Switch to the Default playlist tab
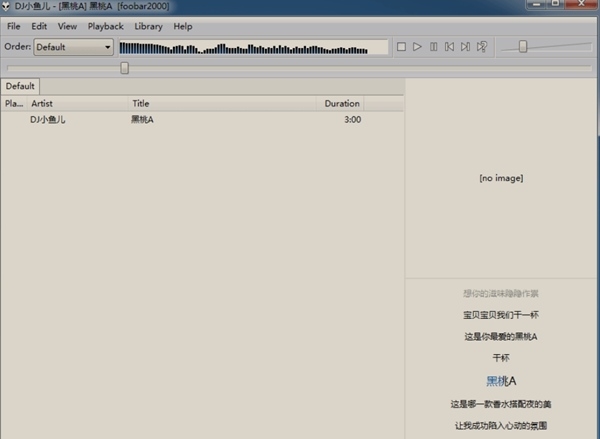The image size is (600, 439). pyautogui.click(x=20, y=86)
